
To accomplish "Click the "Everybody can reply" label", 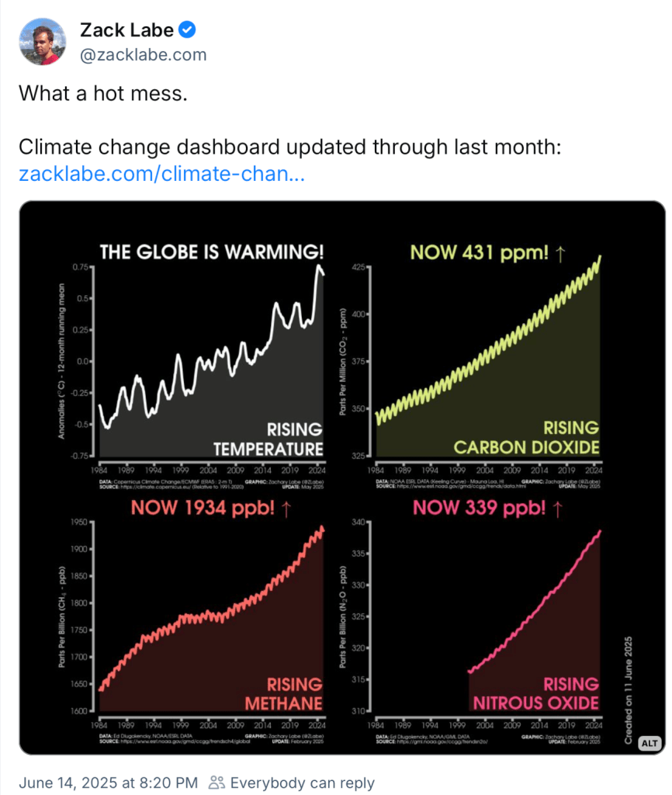I will (x=302, y=783).
